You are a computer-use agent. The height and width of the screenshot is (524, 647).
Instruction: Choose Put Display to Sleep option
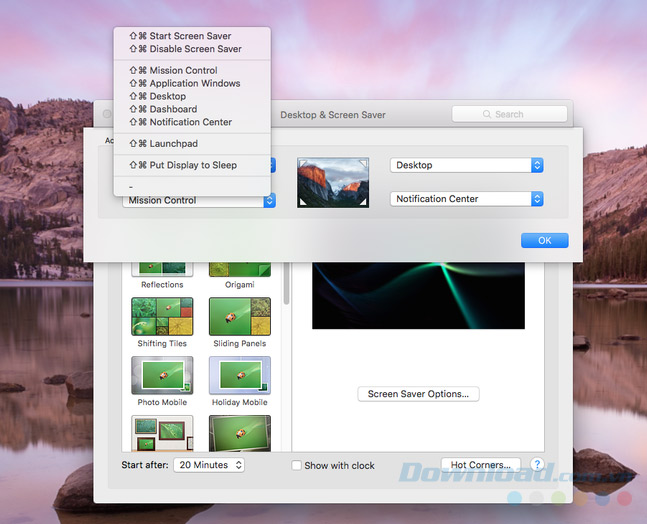(x=192, y=165)
